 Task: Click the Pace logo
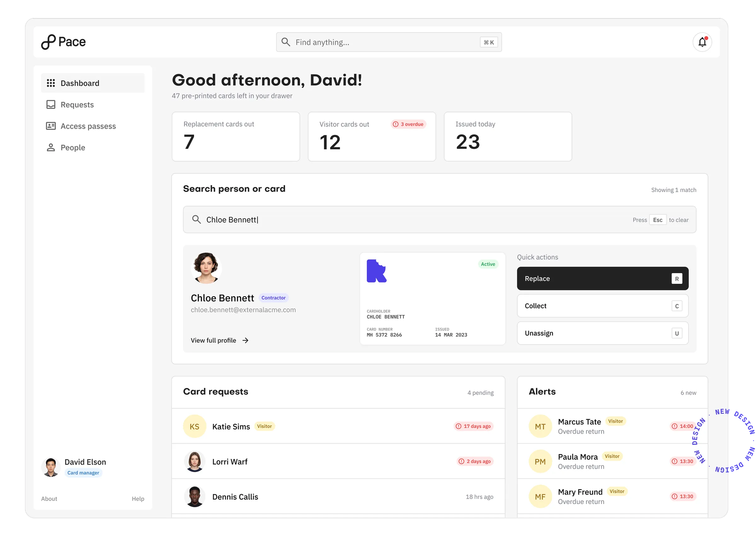63,42
